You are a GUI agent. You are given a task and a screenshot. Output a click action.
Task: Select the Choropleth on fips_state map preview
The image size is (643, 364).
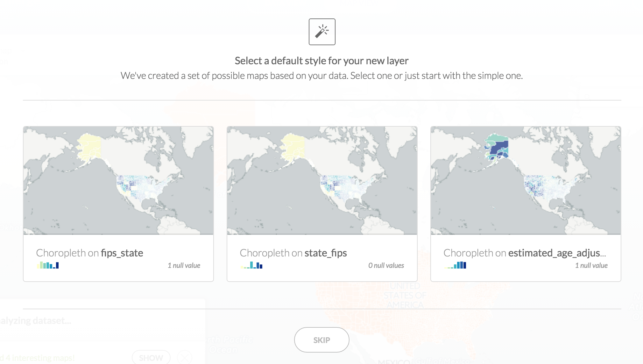118,180
